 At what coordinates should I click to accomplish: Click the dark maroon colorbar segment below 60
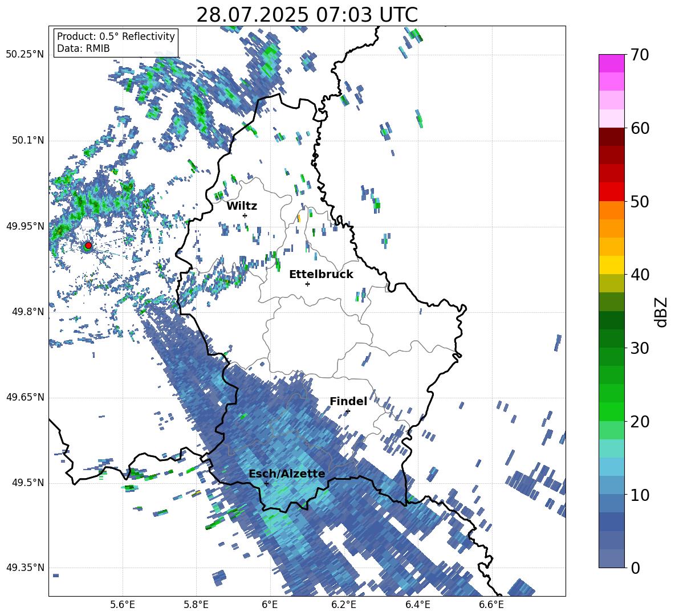point(611,137)
